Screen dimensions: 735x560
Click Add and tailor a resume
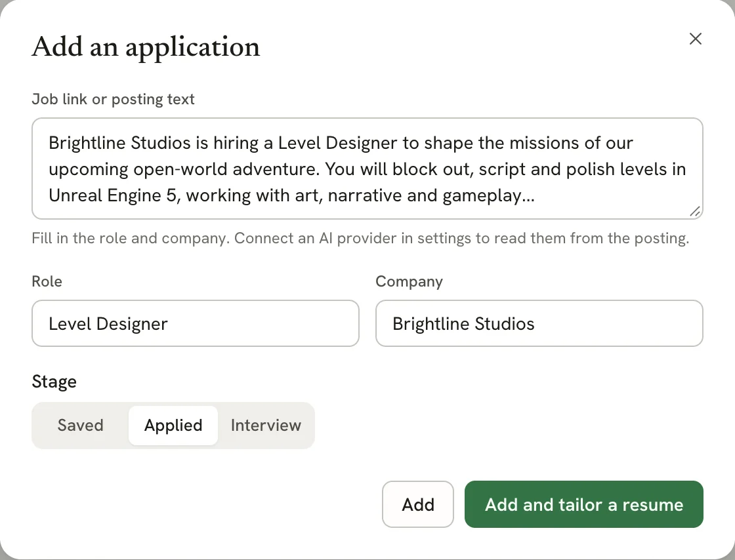pyautogui.click(x=584, y=504)
